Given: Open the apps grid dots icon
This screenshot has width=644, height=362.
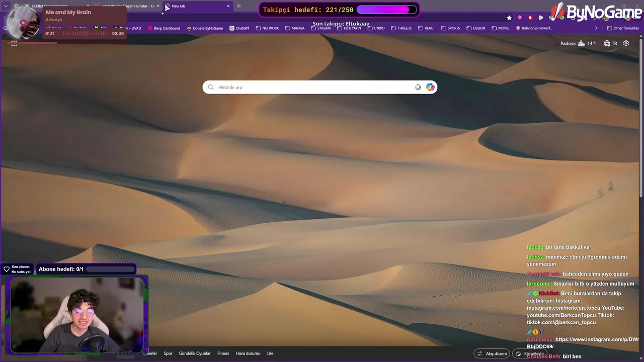Looking at the screenshot, I should pyautogui.click(x=14, y=44).
